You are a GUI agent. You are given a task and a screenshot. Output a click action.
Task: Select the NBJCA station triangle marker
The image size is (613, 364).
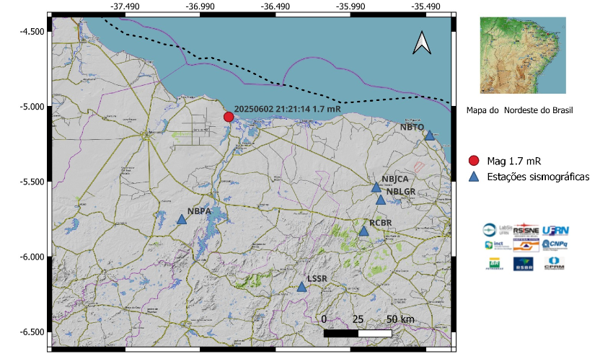[x=376, y=187]
